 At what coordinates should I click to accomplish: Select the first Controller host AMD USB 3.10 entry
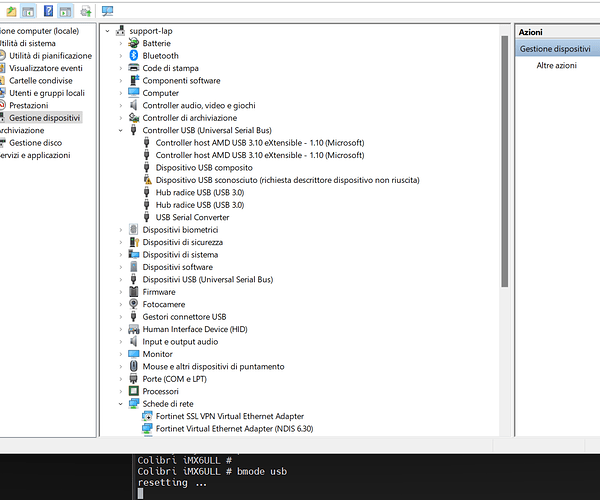[259, 143]
